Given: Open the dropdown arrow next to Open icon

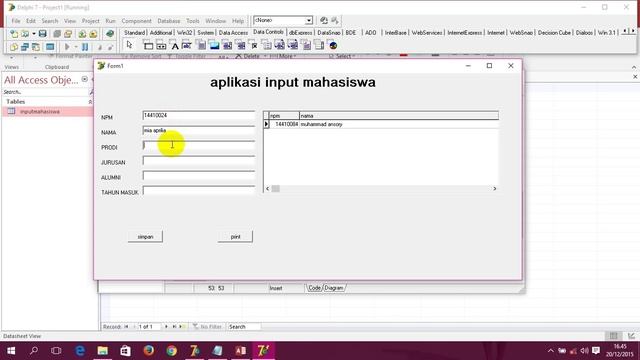Looking at the screenshot, I should pyautogui.click(x=33, y=34).
